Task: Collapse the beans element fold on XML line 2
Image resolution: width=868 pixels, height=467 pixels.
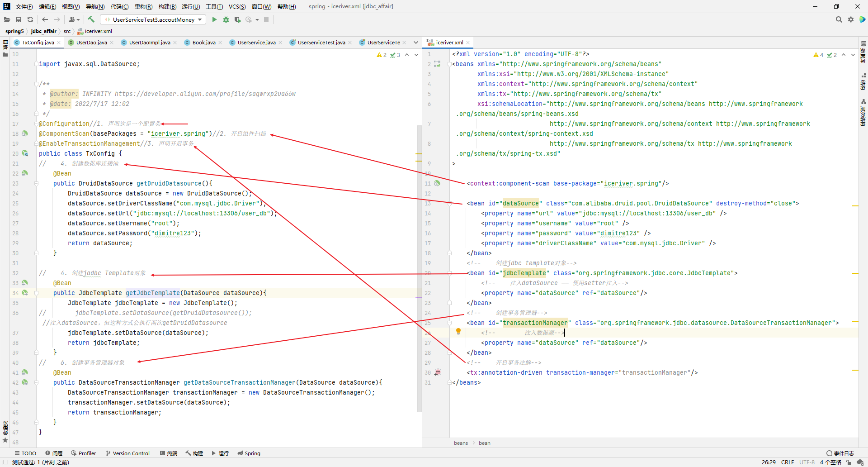Action: pos(449,64)
